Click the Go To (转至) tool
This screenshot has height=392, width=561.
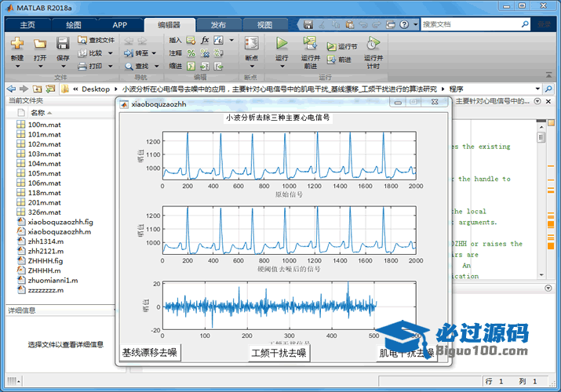[x=137, y=53]
